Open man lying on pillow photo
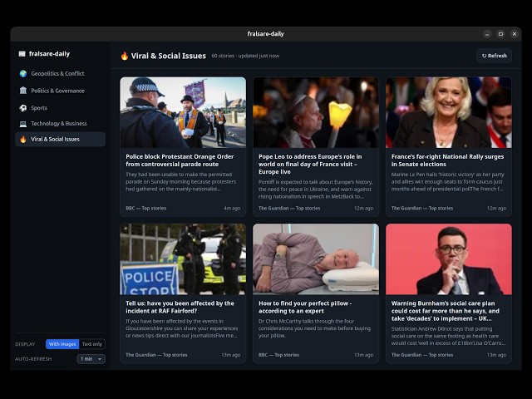The height and width of the screenshot is (399, 532). click(316, 259)
